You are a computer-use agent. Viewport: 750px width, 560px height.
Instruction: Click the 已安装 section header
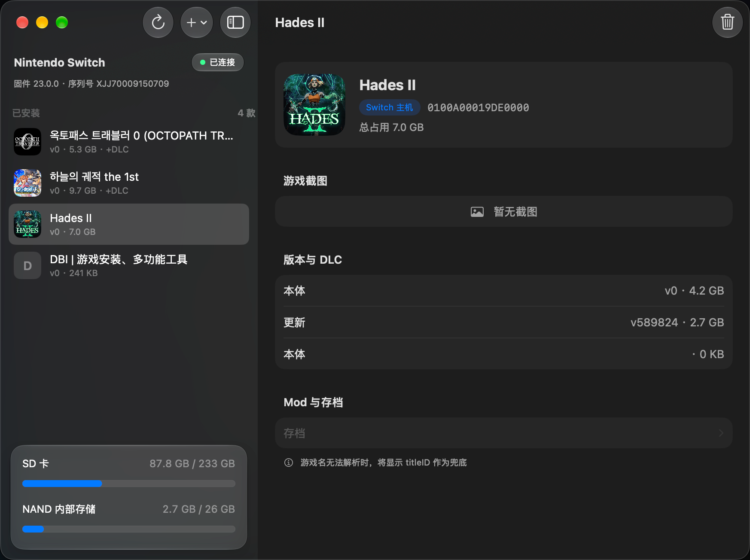tap(26, 113)
